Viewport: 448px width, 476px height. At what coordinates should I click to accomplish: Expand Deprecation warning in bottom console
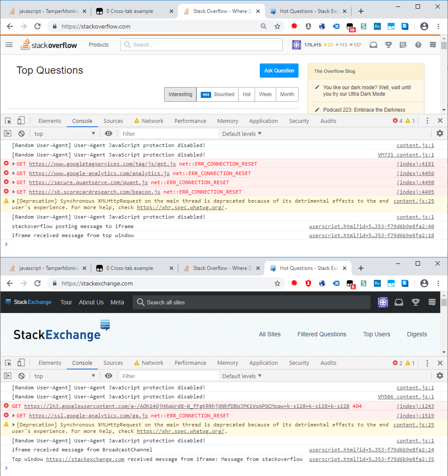(14, 425)
